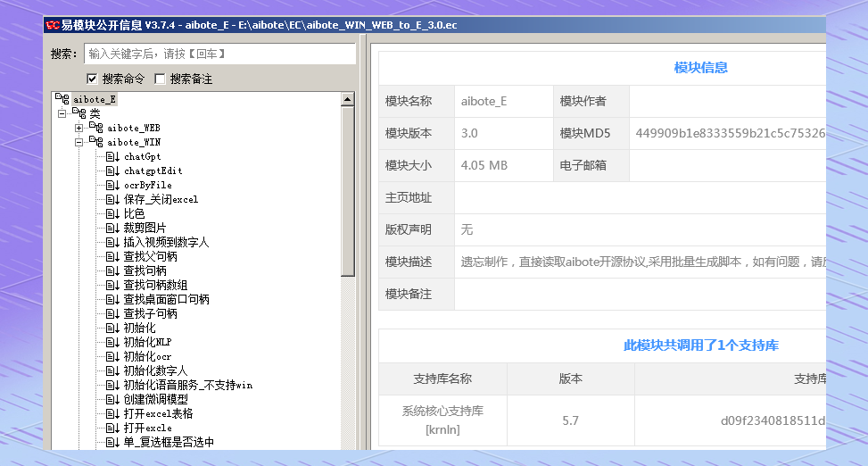Select the 打开excle tree entry
The image size is (868, 466).
click(147, 428)
